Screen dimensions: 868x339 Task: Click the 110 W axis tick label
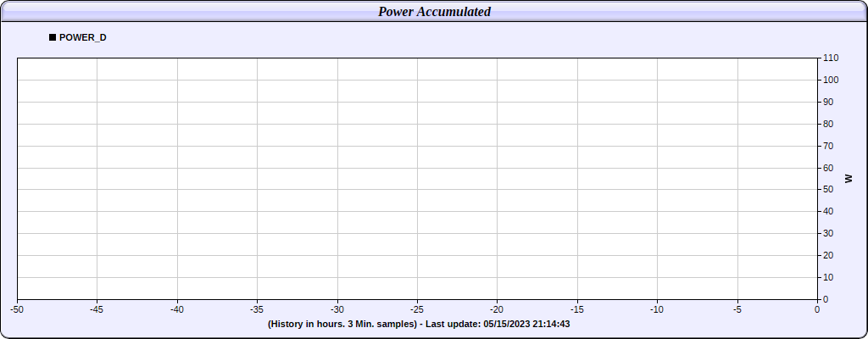[831, 58]
